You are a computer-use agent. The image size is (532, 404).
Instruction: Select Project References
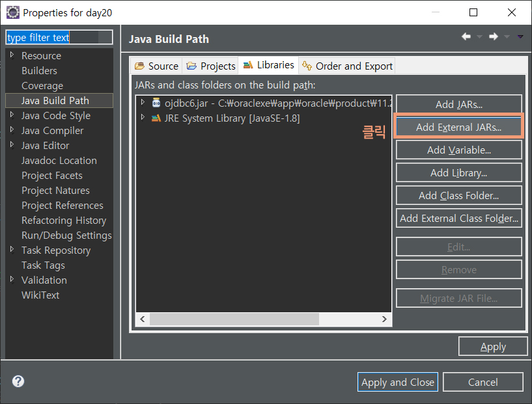[x=63, y=205]
